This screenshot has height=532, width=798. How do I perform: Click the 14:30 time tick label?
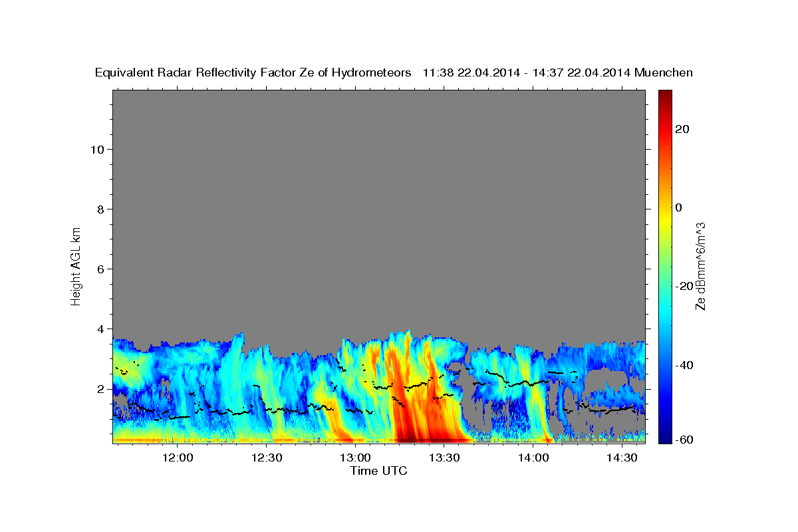[622, 458]
